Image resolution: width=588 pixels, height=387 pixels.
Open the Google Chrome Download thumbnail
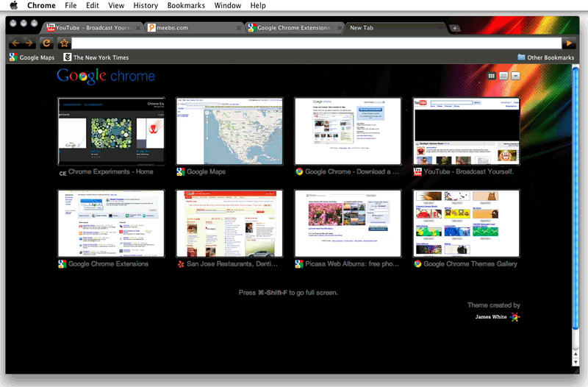tap(348, 132)
